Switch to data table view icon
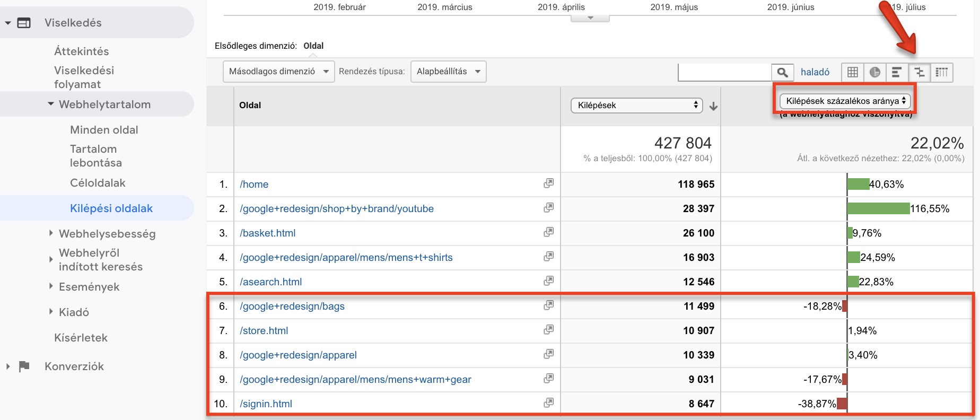Viewport: 980px width, 420px height. pyautogui.click(x=853, y=72)
